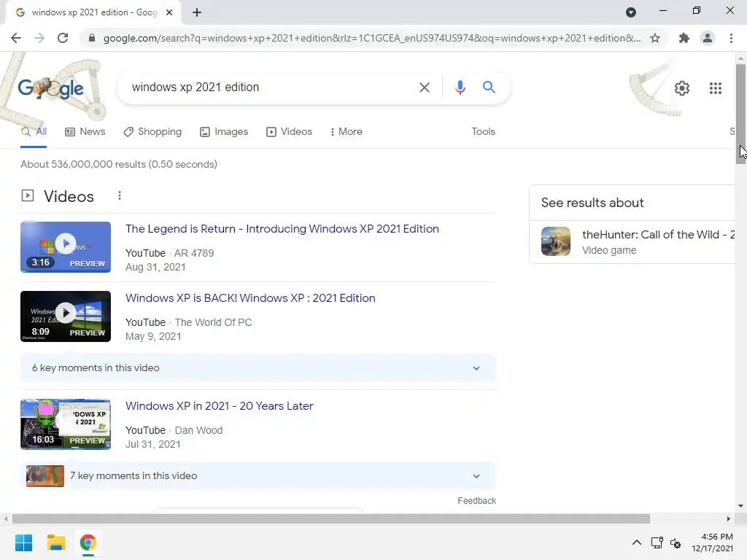Open 'Windows XP in 2021 - 20 Years Later'

pos(219,406)
